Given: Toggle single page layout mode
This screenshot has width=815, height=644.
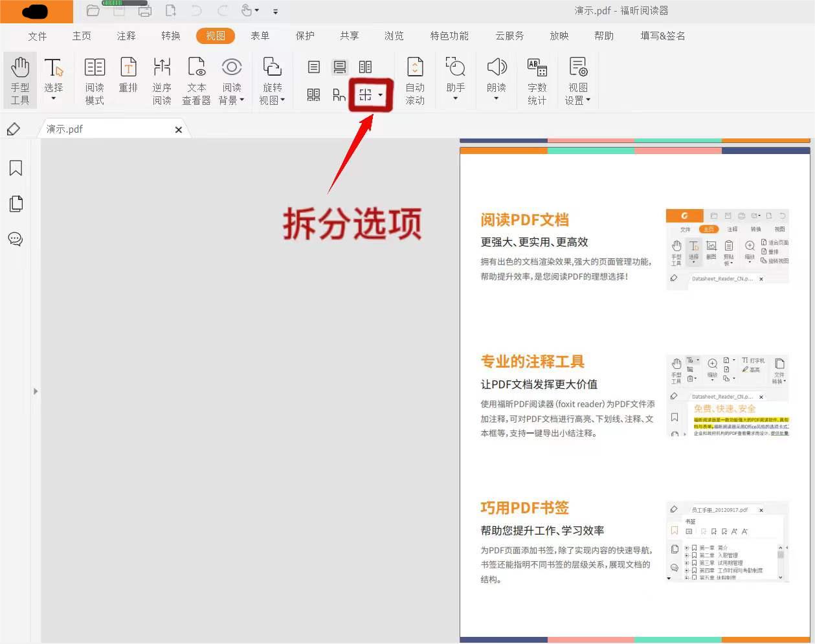Looking at the screenshot, I should coord(314,67).
